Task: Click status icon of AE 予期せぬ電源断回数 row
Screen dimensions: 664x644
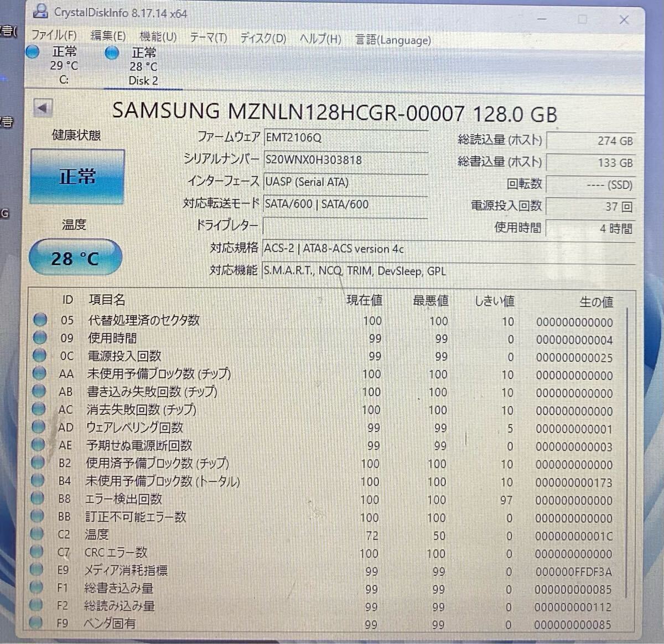Action: (x=38, y=444)
